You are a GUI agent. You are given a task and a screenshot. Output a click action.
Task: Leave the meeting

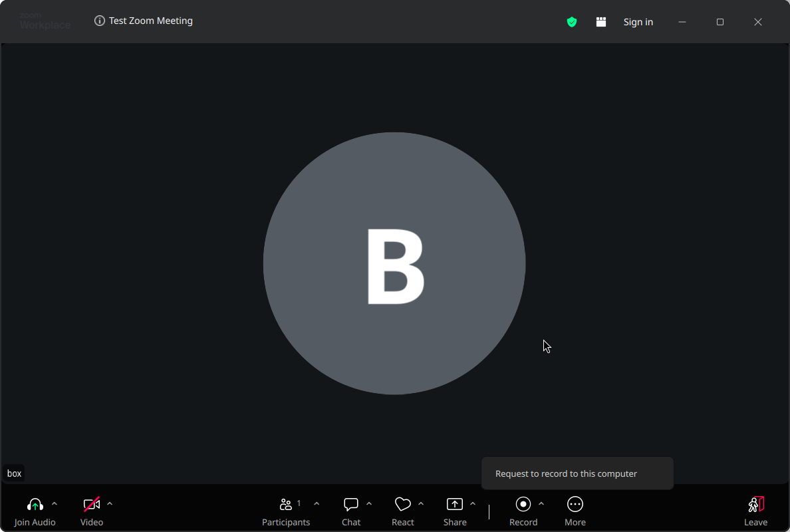pyautogui.click(x=755, y=511)
